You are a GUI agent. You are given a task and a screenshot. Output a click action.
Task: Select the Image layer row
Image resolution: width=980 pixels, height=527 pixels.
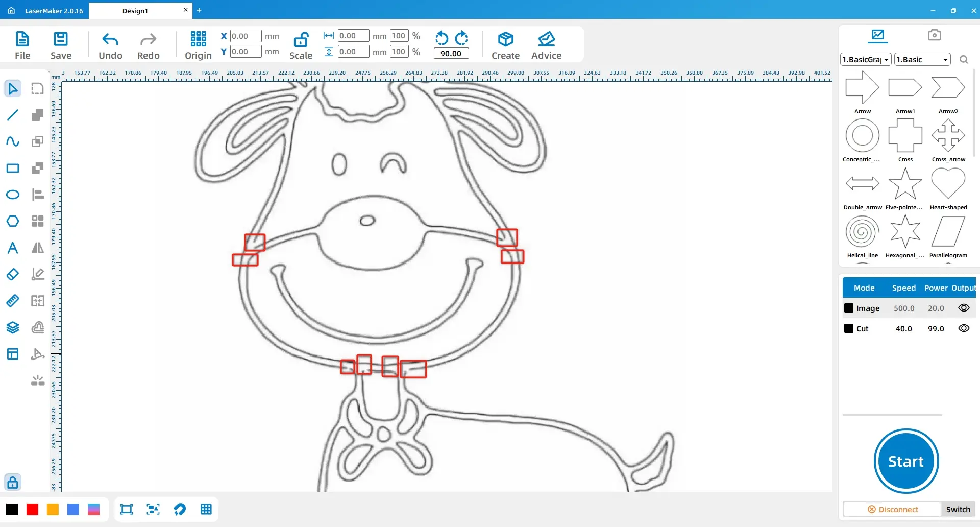(x=909, y=308)
